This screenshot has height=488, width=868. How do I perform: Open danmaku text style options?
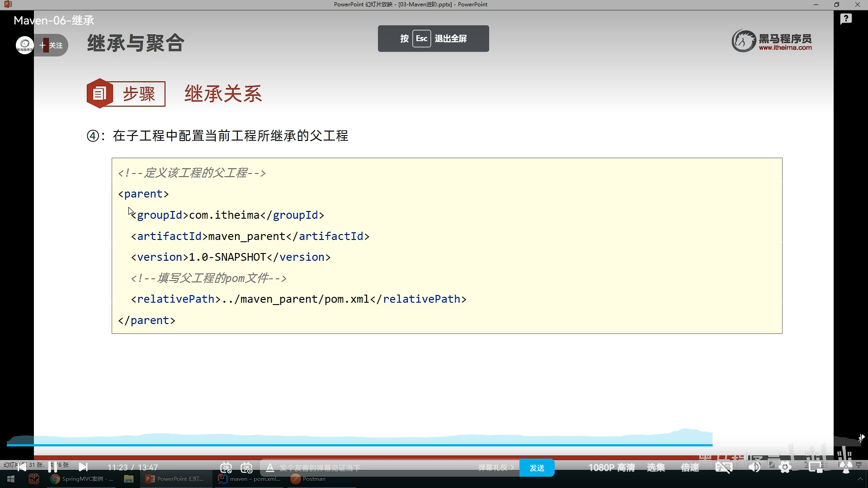[270, 468]
